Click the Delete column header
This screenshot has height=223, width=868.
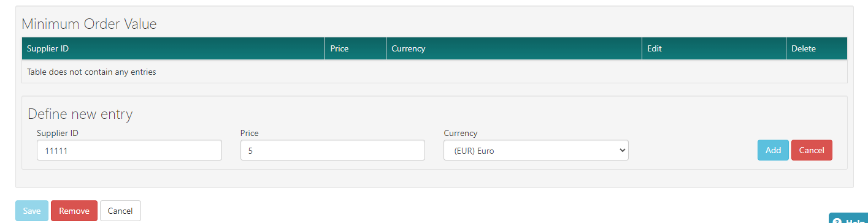click(816, 48)
